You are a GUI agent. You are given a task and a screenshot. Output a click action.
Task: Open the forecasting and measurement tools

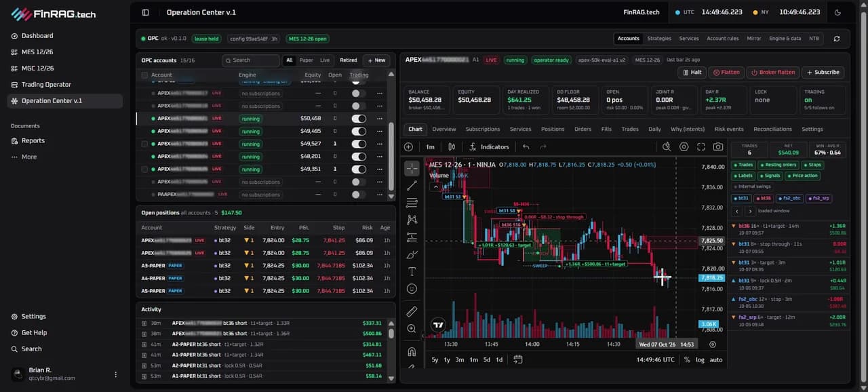[412, 237]
